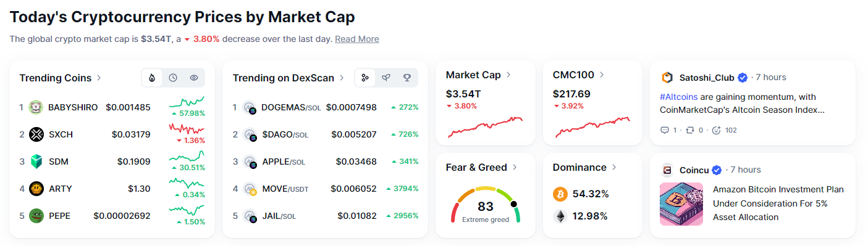Click the Satoshi_Club avatar icon
This screenshot has height=246, width=868.
[x=667, y=78]
